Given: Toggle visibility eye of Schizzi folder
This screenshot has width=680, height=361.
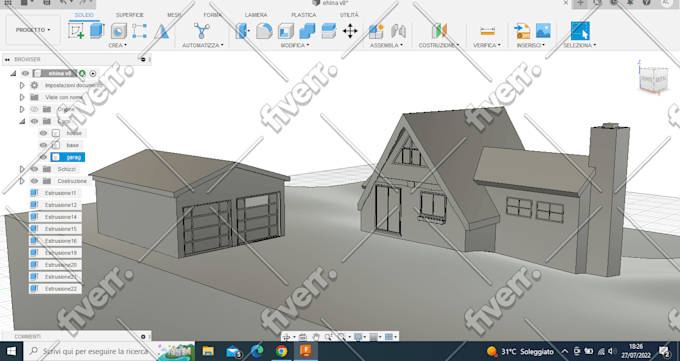Looking at the screenshot, I should pyautogui.click(x=35, y=169).
